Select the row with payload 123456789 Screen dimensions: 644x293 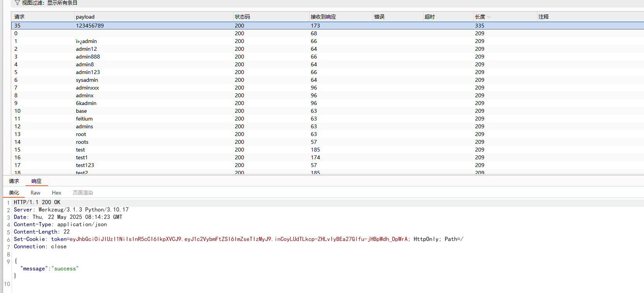coord(327,26)
